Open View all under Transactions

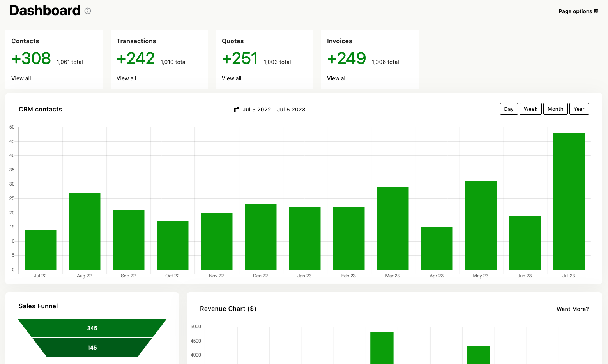[126, 78]
